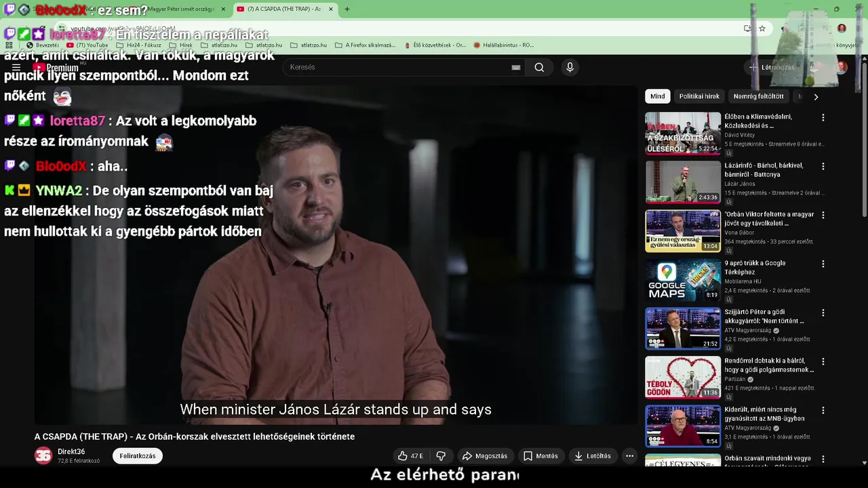
Task: Open more actions ellipsis under video
Action: click(629, 456)
